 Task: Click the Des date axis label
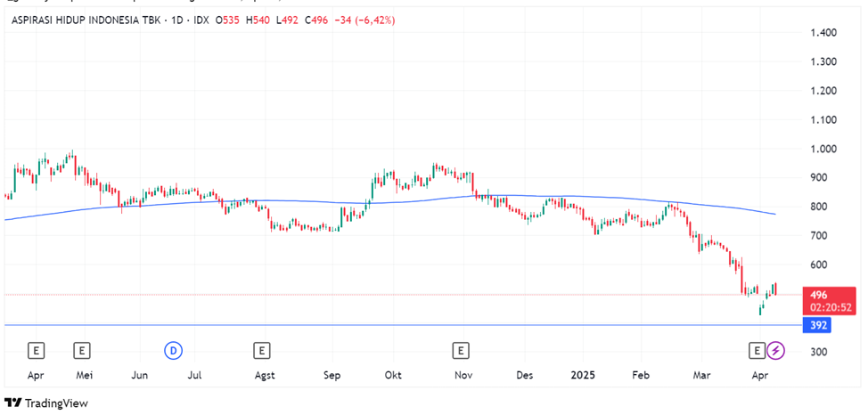tap(524, 375)
